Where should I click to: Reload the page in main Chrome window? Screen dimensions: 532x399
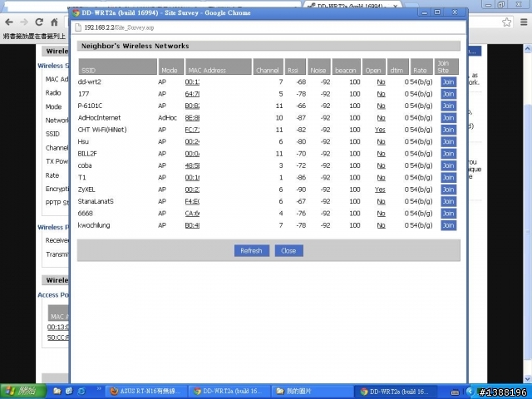pyautogui.click(x=39, y=22)
